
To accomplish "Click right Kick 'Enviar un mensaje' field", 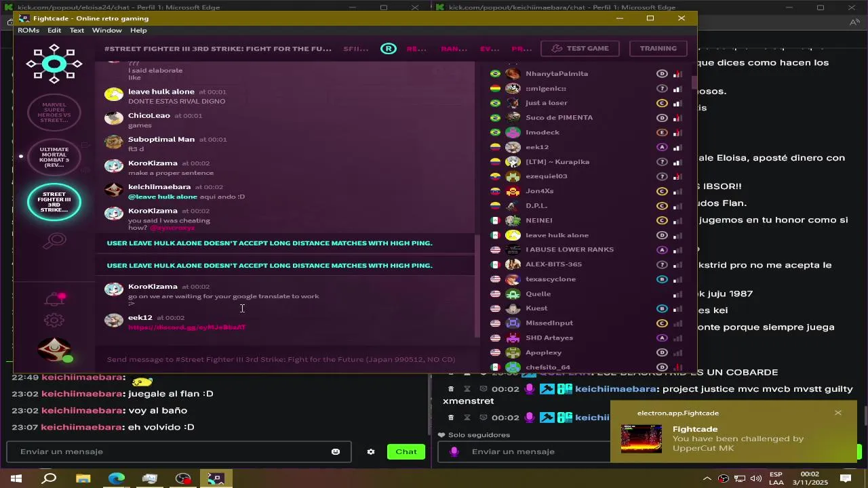I will 524,451.
